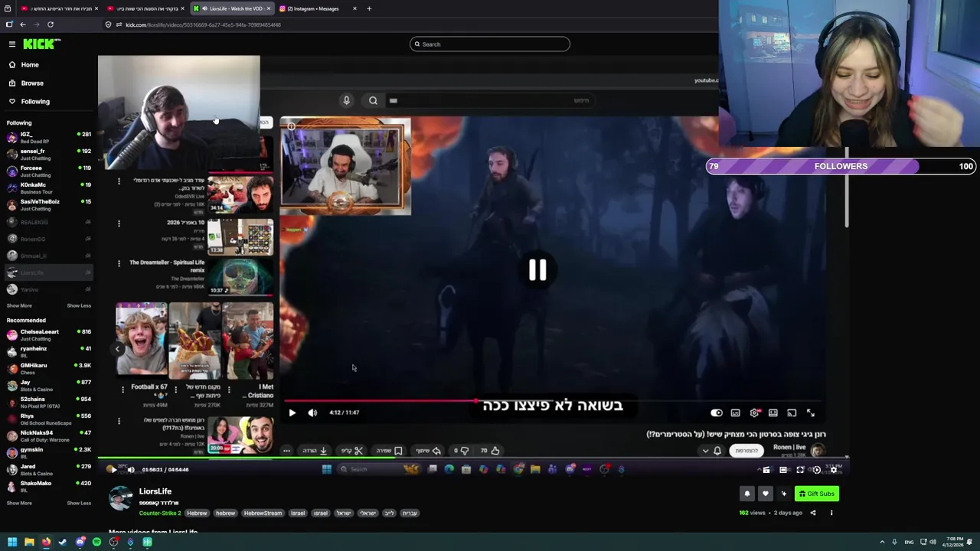
Task: Dislike the embedded YouTube video
Action: [461, 451]
